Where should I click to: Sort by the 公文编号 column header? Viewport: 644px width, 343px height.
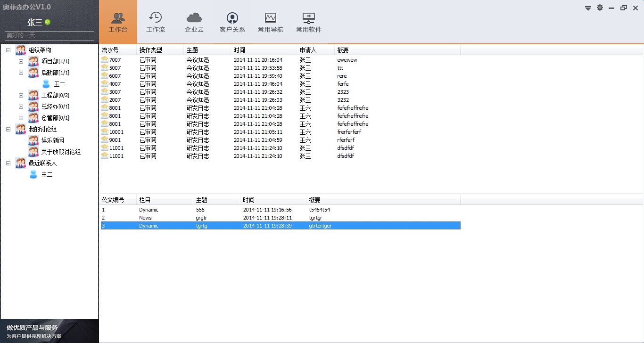[x=118, y=200]
